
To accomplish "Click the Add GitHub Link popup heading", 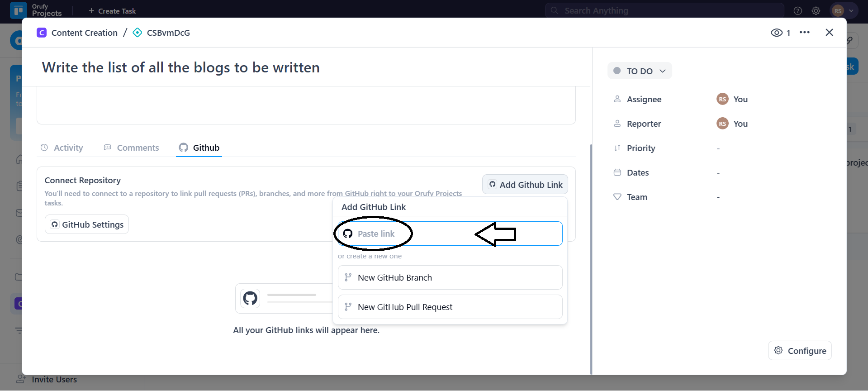I will 374,207.
